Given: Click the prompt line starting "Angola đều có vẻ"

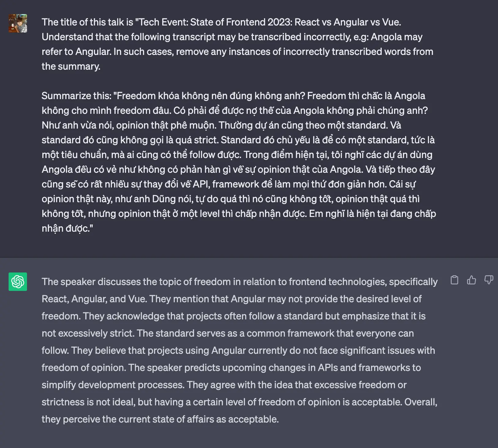Looking at the screenshot, I should [x=238, y=169].
